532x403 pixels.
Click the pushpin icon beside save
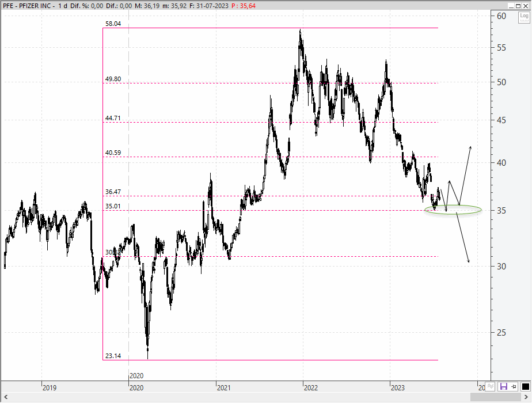click(514, 386)
